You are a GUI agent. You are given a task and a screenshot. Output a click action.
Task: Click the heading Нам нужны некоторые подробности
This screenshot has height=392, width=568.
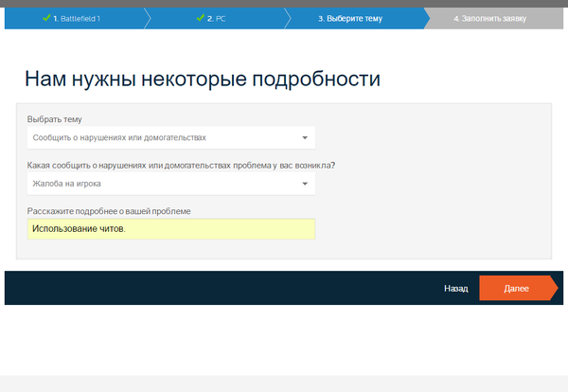202,79
